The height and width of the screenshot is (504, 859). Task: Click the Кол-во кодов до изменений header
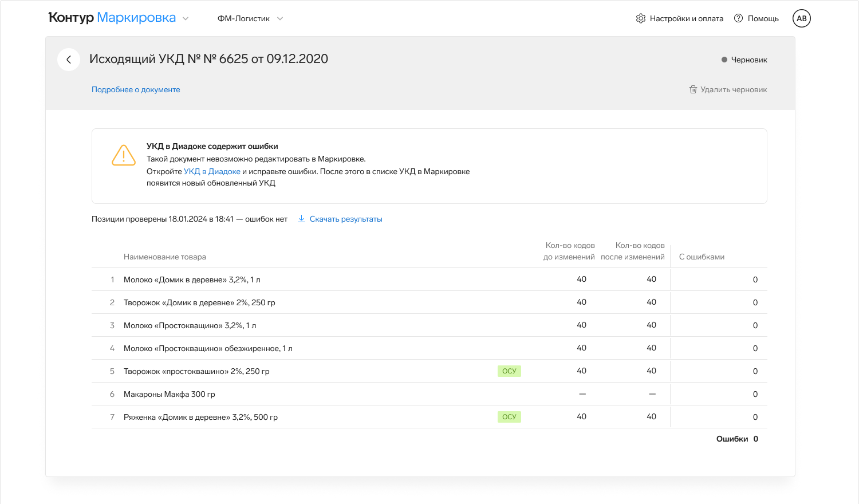569,251
